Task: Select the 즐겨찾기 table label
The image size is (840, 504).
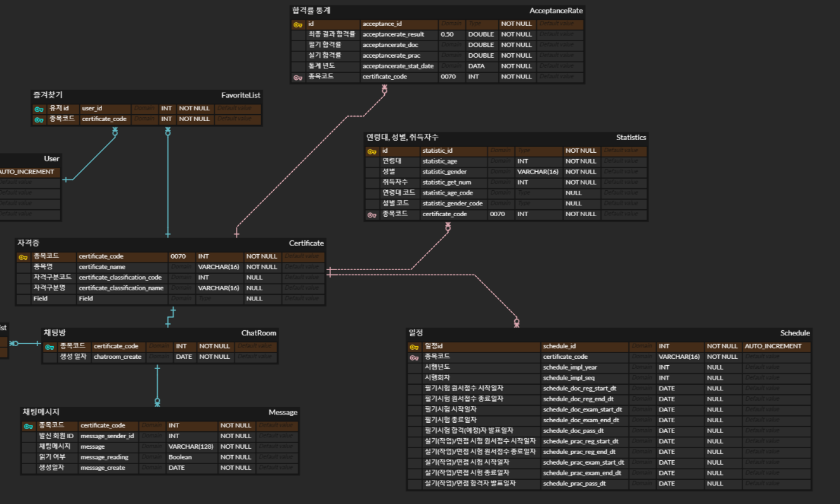Action: click(48, 95)
